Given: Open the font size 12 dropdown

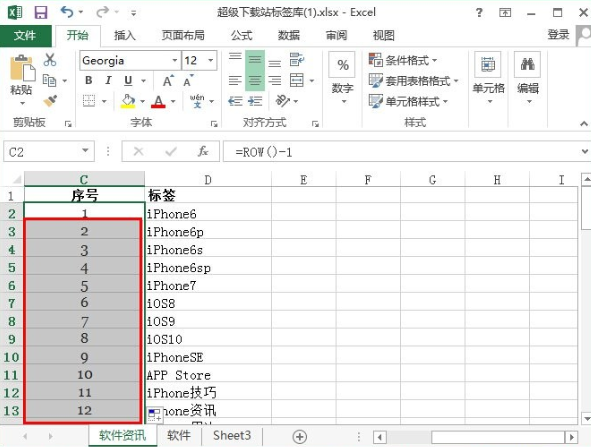Looking at the screenshot, I should (211, 60).
